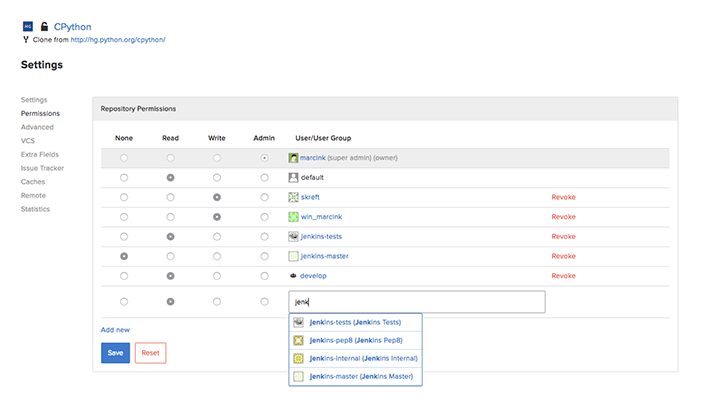710x400 pixels.
Task: Save the permission changes
Action: point(115,353)
